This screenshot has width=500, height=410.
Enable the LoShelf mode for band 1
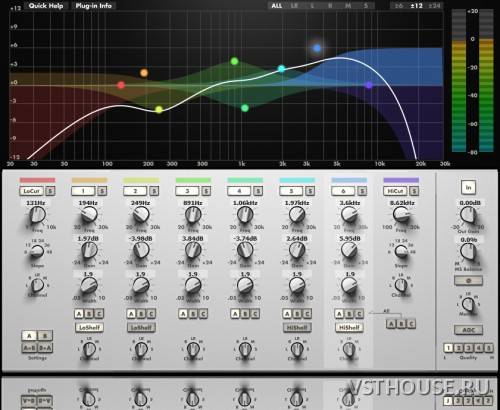click(x=89, y=328)
